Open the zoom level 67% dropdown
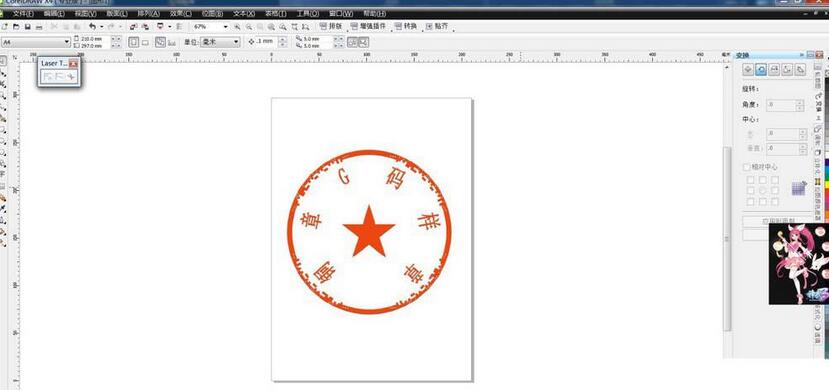Image resolution: width=829 pixels, height=390 pixels. [x=226, y=26]
